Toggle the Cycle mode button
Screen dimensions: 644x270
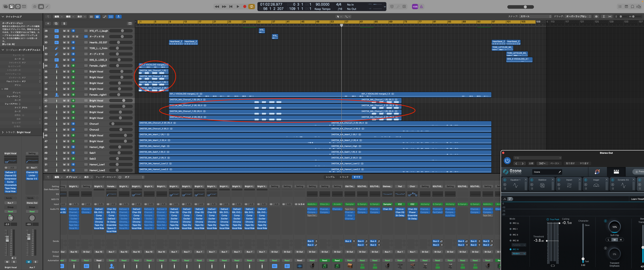click(251, 7)
